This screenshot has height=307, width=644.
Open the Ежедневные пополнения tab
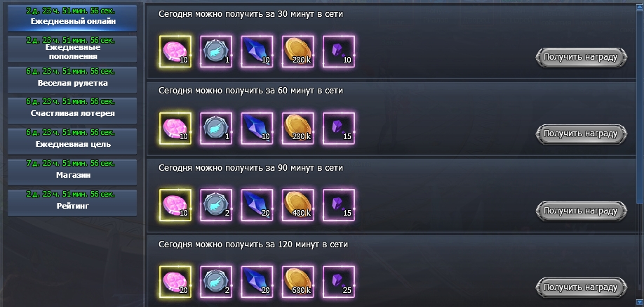tap(72, 49)
